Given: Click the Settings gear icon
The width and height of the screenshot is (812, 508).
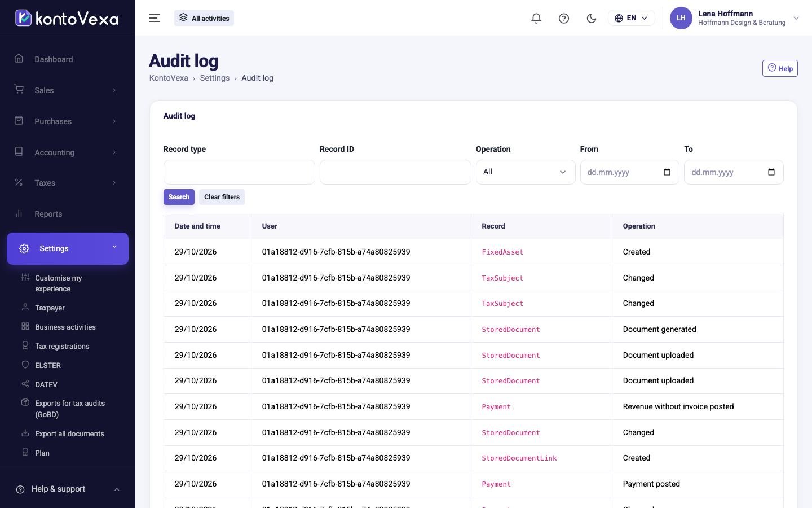Looking at the screenshot, I should (24, 248).
